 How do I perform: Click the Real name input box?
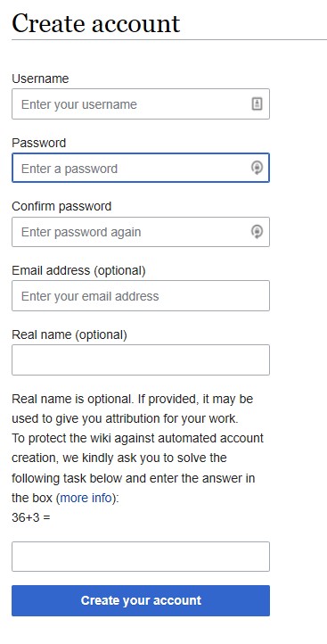(141, 359)
